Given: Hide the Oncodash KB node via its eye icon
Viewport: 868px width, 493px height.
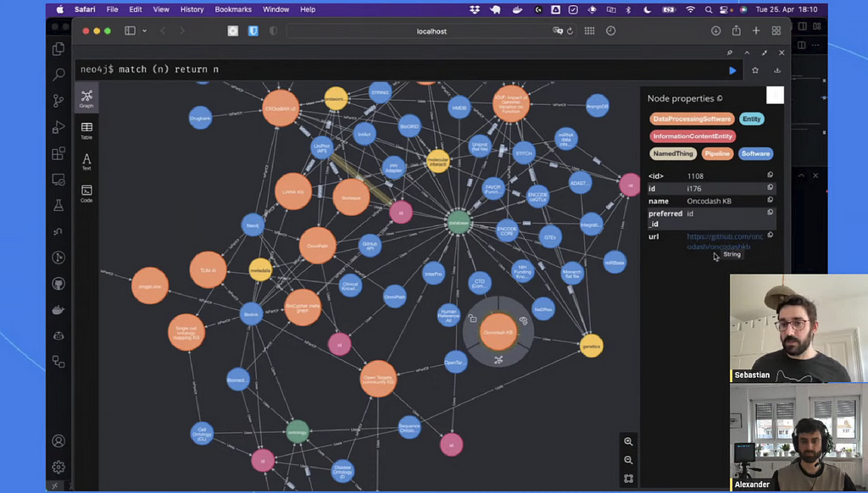Looking at the screenshot, I should coord(524,320).
